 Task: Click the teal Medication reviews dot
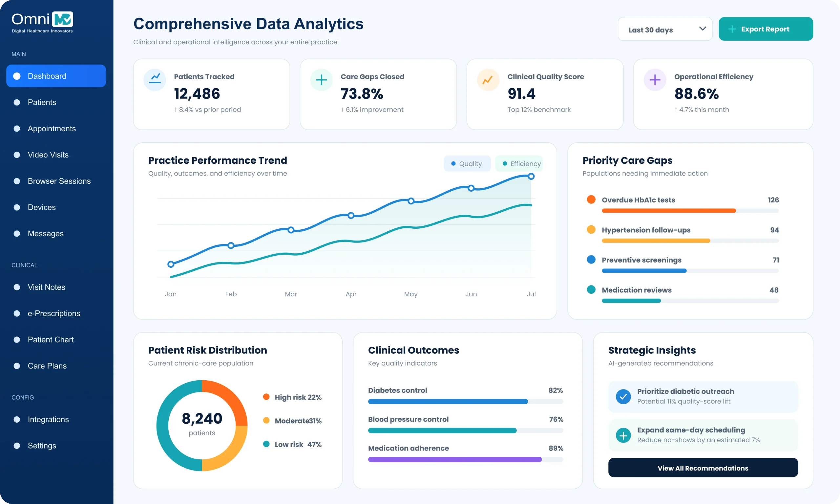(591, 289)
